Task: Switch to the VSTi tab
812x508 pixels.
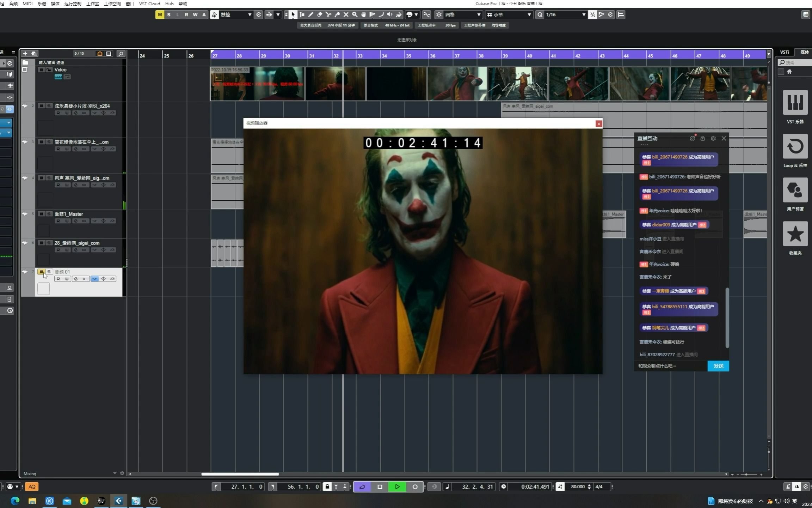Action: coord(785,52)
